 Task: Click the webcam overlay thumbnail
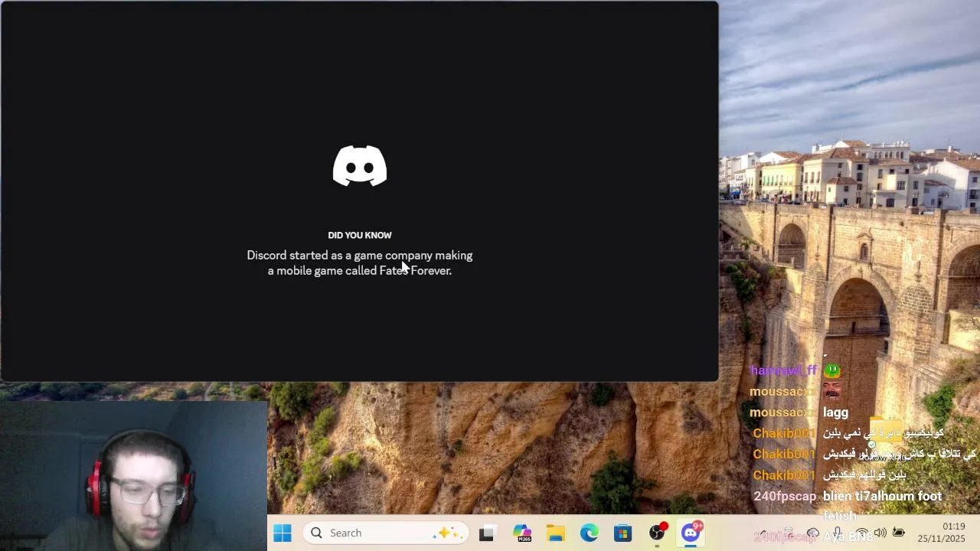coord(133,476)
